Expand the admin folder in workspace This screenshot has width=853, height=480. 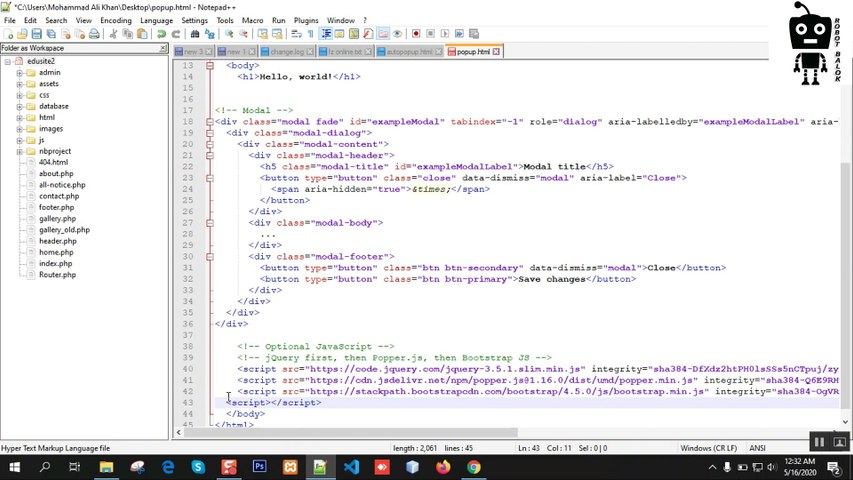pos(19,73)
